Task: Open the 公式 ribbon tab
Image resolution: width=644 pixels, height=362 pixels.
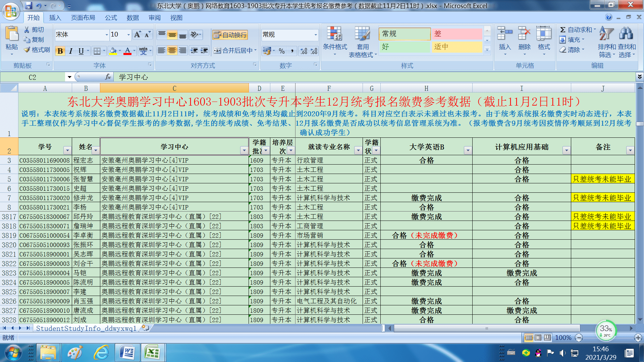Action: (x=111, y=18)
